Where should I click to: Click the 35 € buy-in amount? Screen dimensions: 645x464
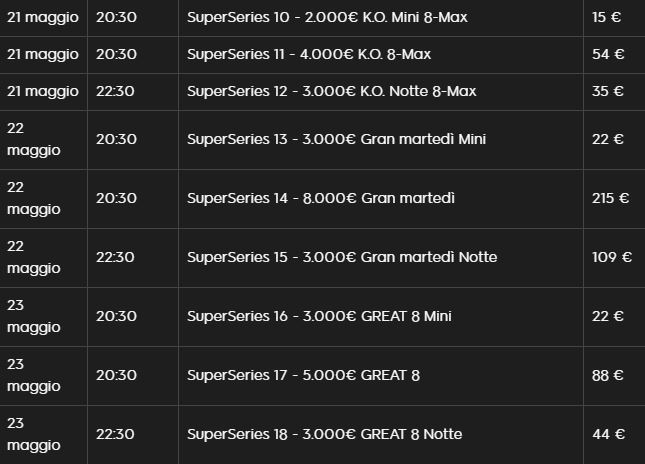[x=608, y=91]
